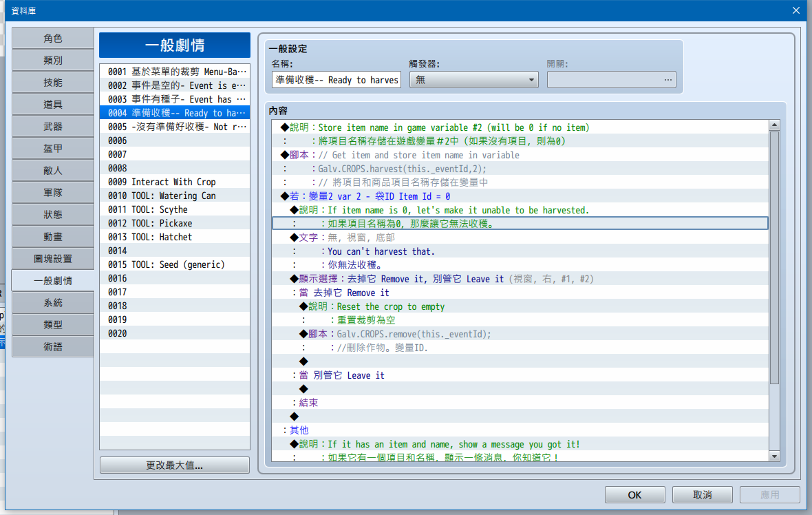Select the "You can't harvest that." line
This screenshot has height=515, width=812.
pyautogui.click(x=520, y=251)
